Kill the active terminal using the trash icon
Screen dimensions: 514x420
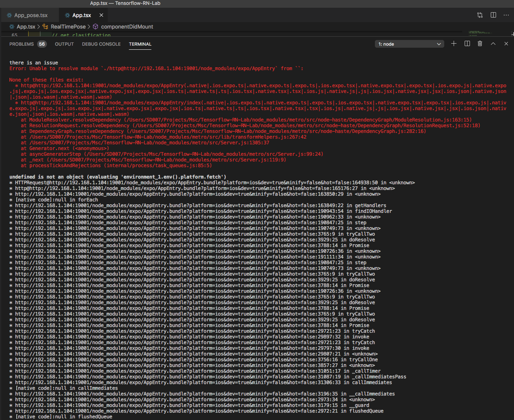[480, 44]
